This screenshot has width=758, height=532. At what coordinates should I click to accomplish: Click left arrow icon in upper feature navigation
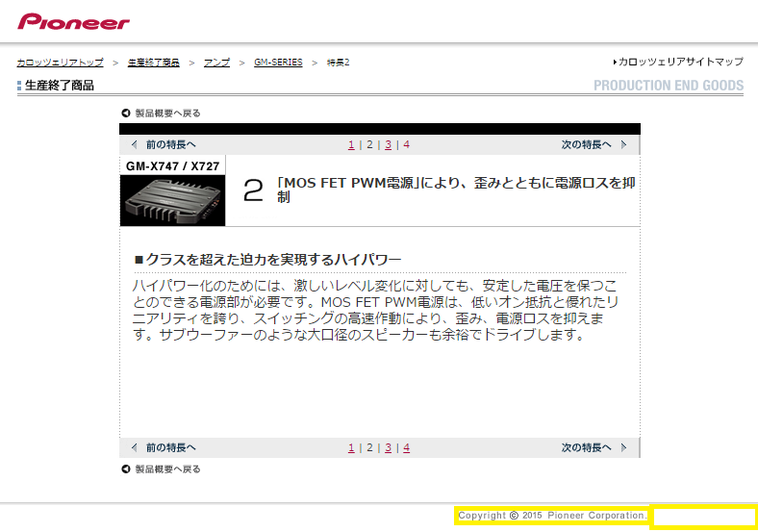(135, 145)
